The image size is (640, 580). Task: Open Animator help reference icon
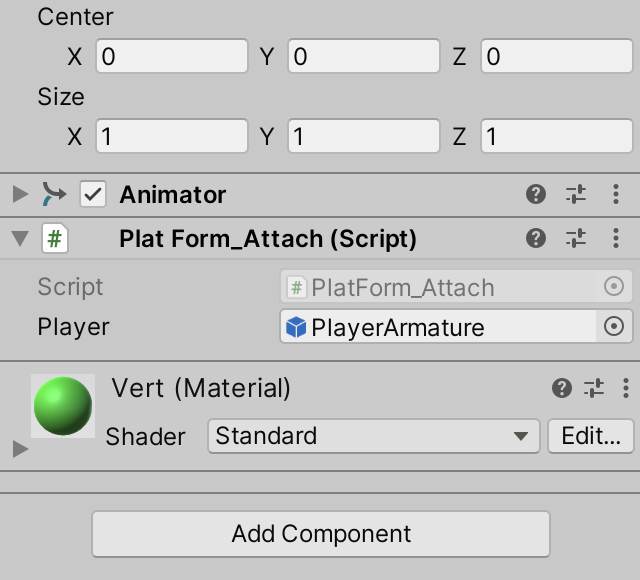pyautogui.click(x=536, y=194)
